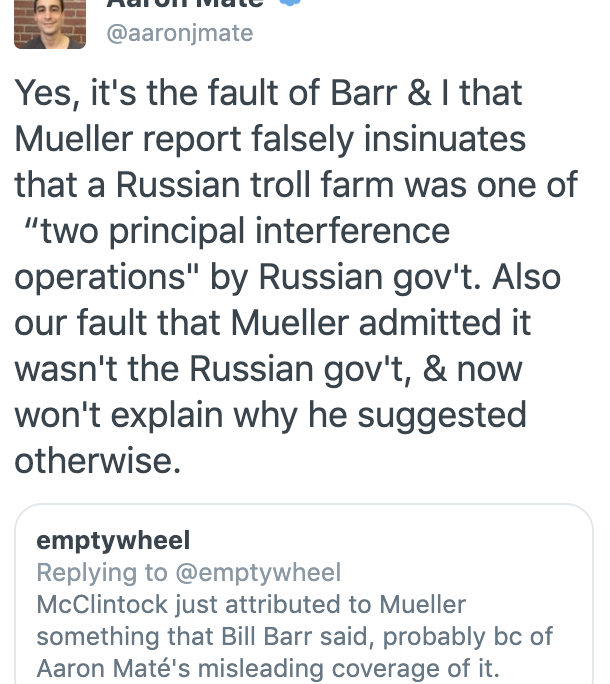This screenshot has height=684, width=610.
Task: Click the blue verified badge
Action: tap(290, 3)
